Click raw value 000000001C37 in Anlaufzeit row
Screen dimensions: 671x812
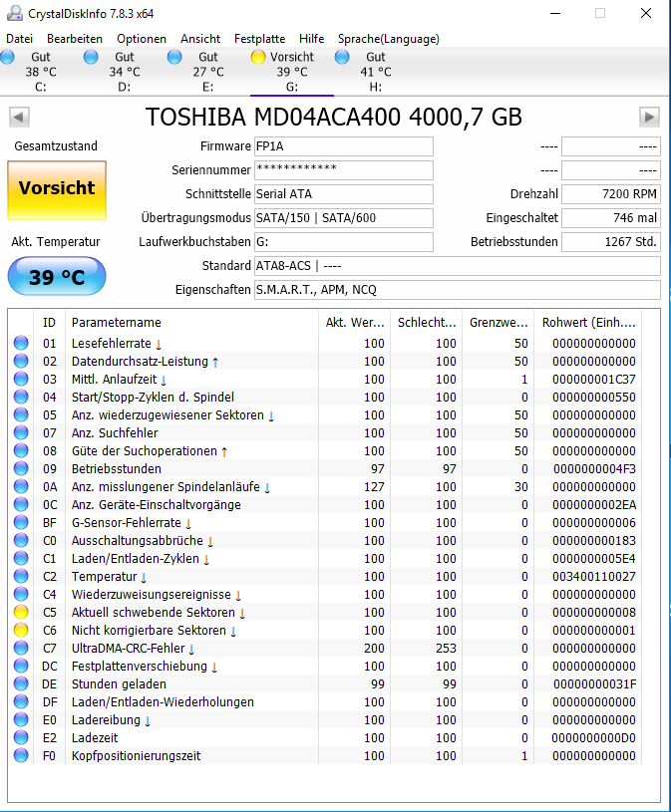tap(594, 379)
